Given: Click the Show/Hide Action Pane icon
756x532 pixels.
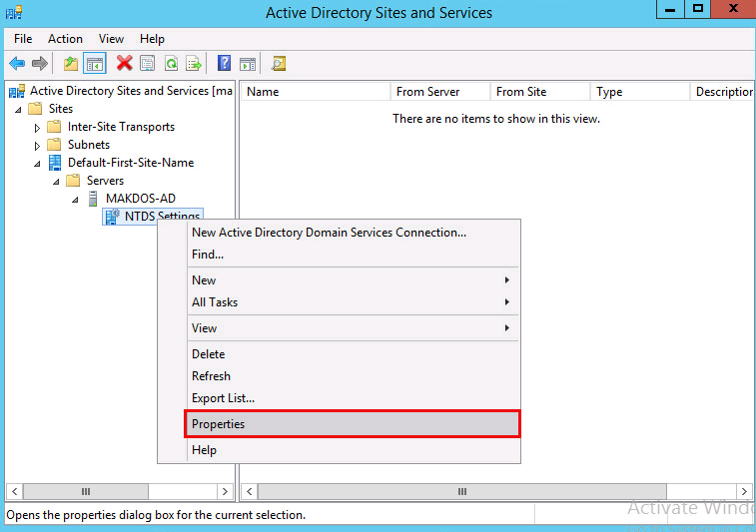Looking at the screenshot, I should pyautogui.click(x=248, y=63).
